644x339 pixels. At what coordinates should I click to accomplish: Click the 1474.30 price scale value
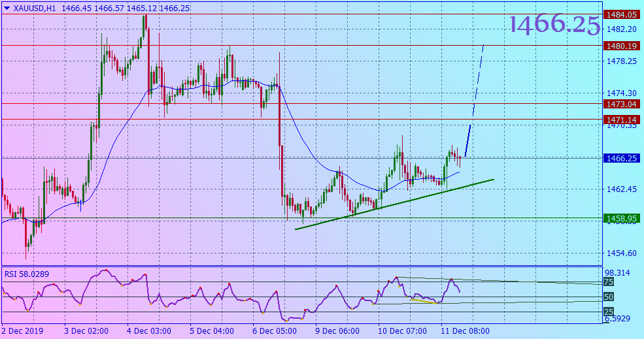[622, 93]
